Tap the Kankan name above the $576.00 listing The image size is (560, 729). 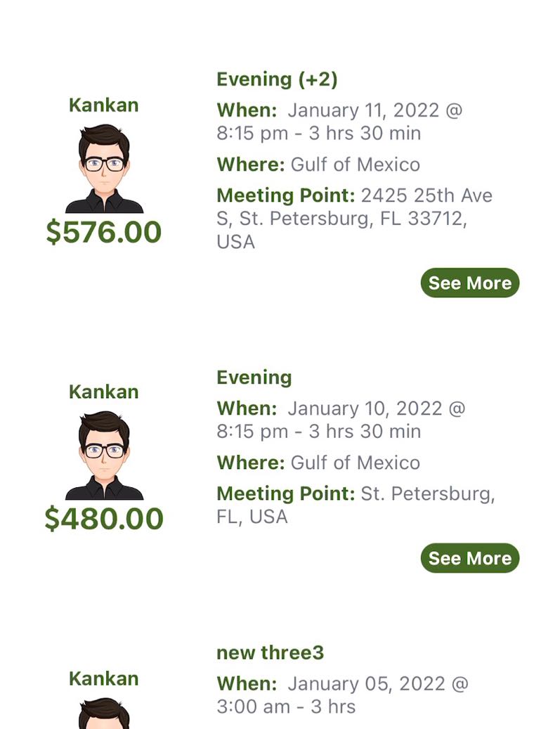tap(104, 105)
